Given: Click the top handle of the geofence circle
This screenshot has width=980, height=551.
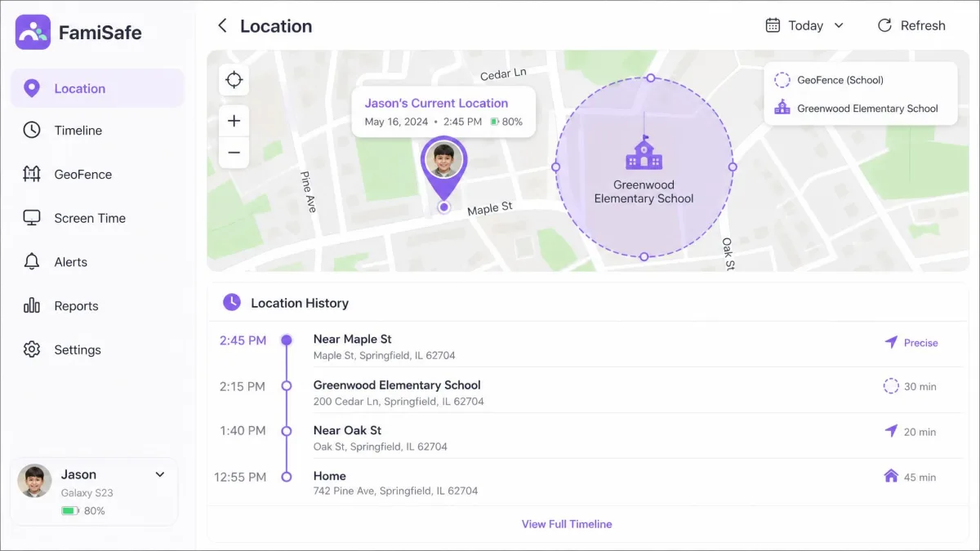Looking at the screenshot, I should [x=650, y=78].
